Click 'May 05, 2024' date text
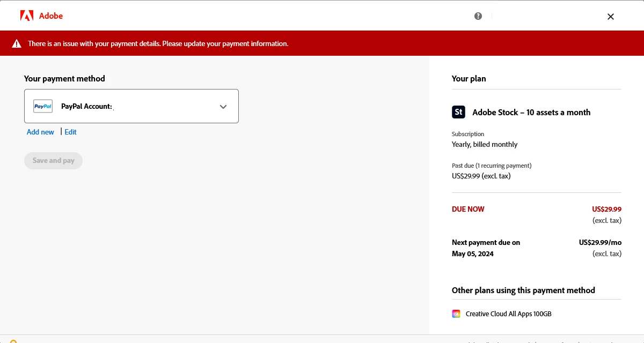644x343 pixels. point(473,253)
